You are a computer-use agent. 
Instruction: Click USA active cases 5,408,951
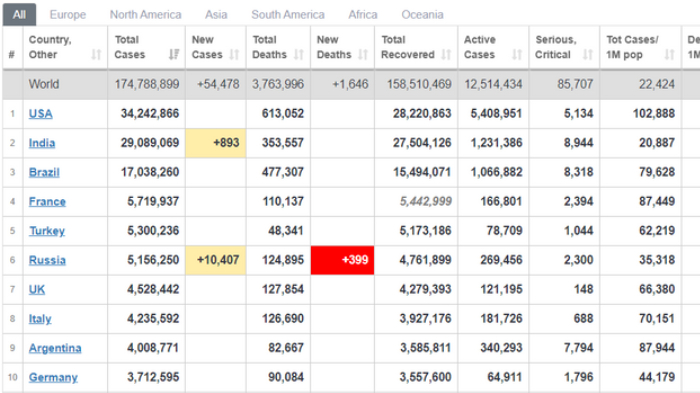496,113
